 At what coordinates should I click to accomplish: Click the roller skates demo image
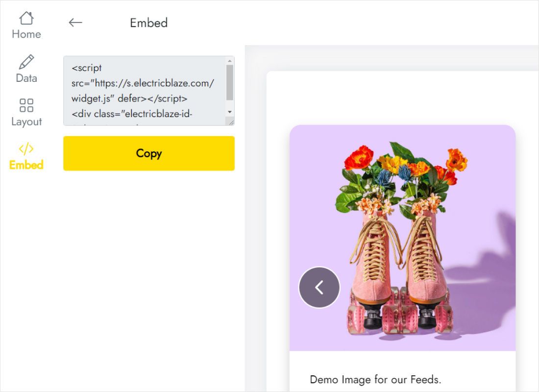click(402, 238)
